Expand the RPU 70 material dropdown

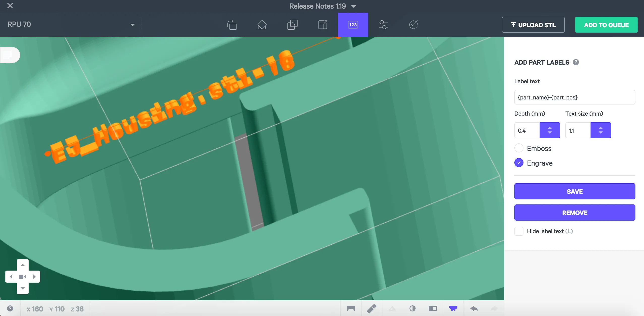click(132, 25)
